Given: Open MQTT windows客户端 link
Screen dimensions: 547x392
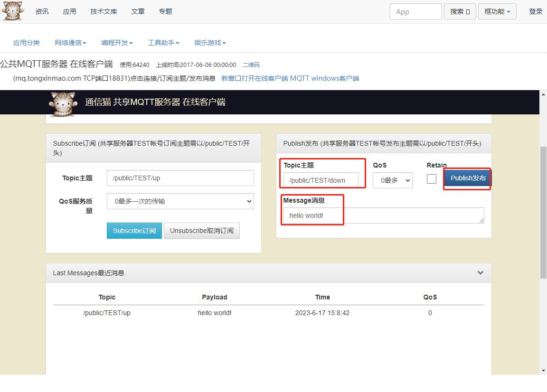Looking at the screenshot, I should 324,78.
